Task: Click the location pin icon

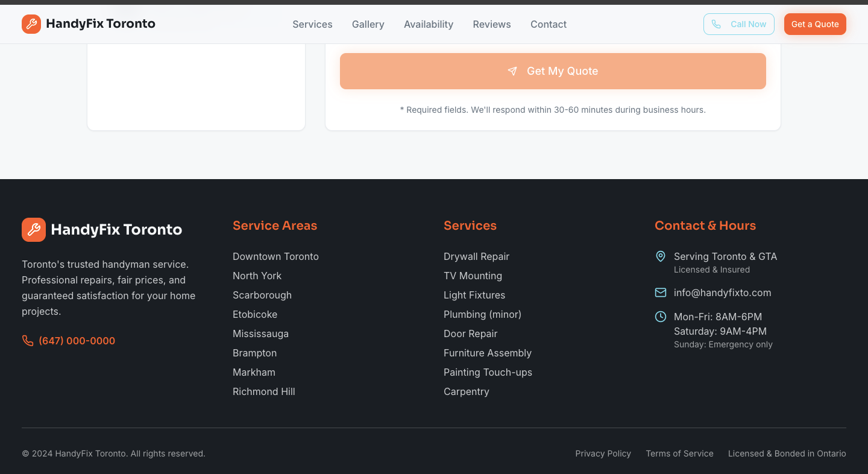Action: pos(661,256)
